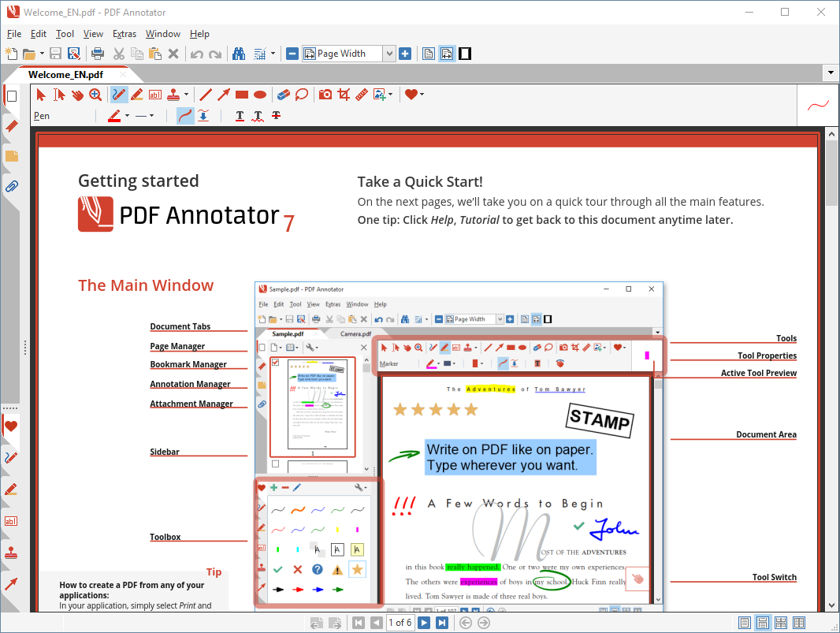Select the Text box tool

[x=154, y=95]
